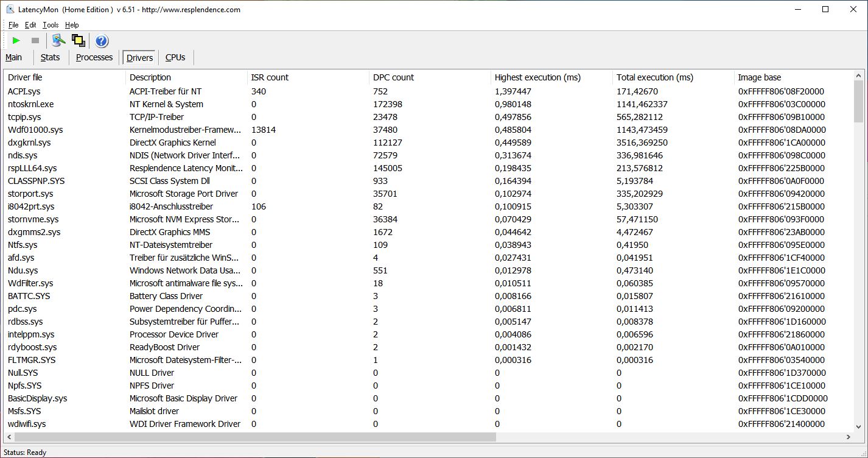Click the horizontal scrollbar right arrow
This screenshot has height=458, width=868.
pos(849,437)
